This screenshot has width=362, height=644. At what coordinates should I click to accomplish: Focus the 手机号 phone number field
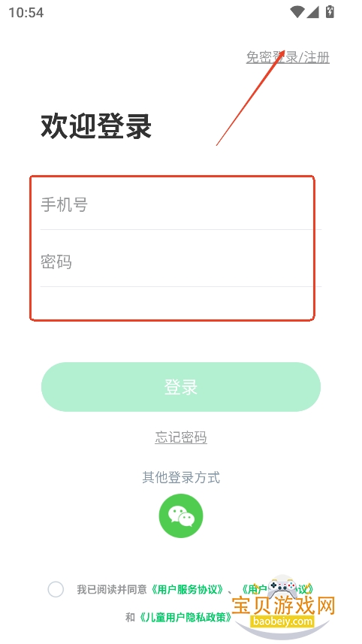pyautogui.click(x=180, y=204)
